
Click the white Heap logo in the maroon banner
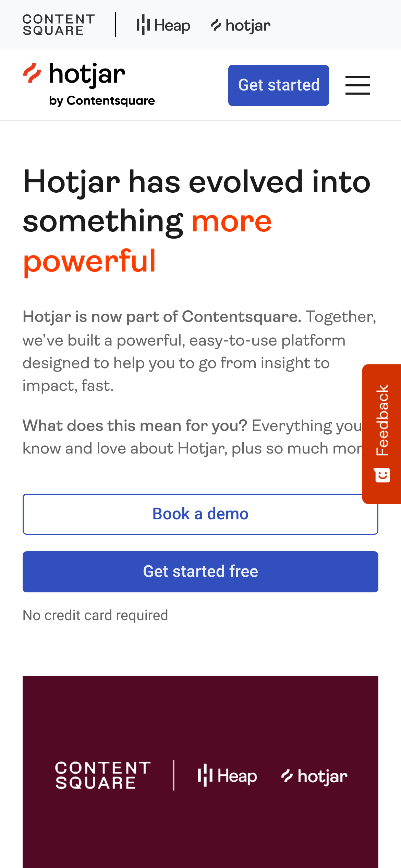(x=227, y=775)
